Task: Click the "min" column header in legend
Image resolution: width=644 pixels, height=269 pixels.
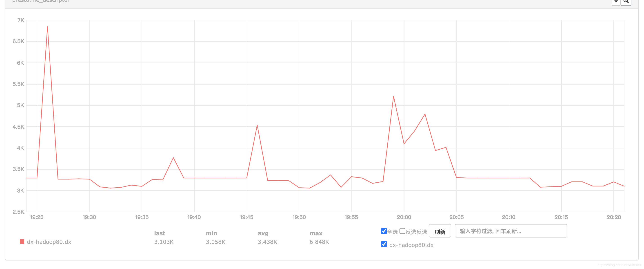Action: click(x=211, y=233)
